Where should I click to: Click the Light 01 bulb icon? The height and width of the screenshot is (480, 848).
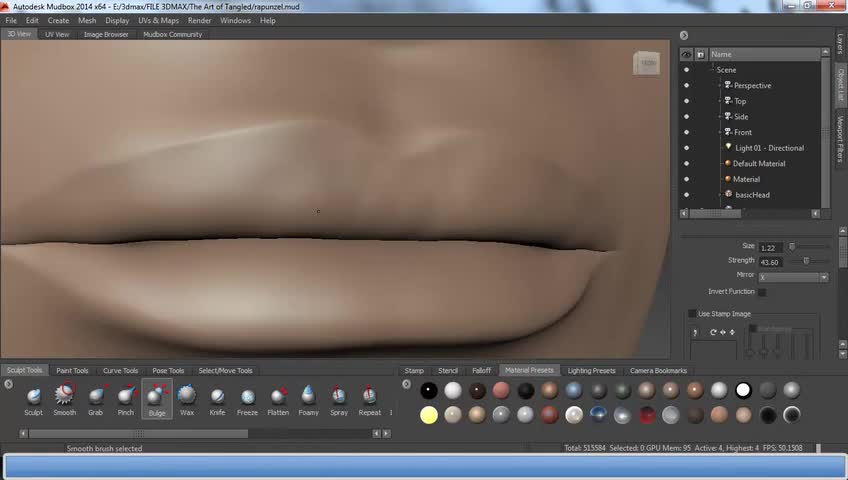pos(728,147)
